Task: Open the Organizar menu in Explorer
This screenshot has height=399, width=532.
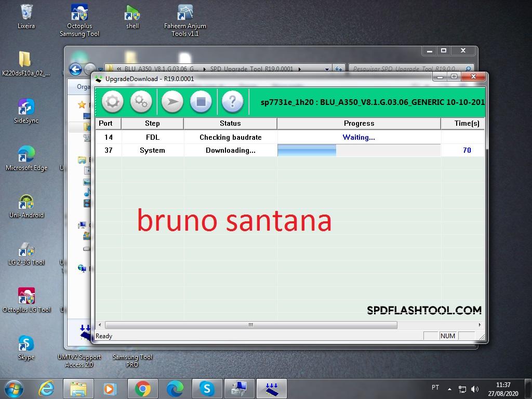Action: pos(83,87)
